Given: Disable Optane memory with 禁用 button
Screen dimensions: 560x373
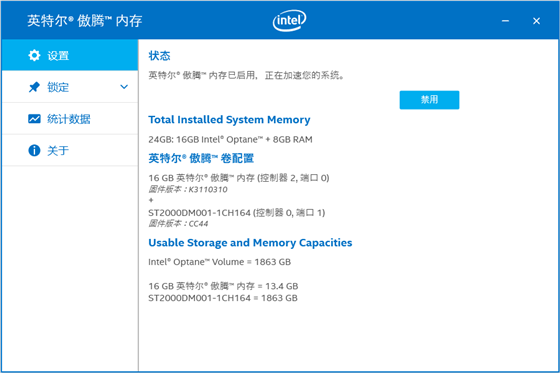Looking at the screenshot, I should (429, 100).
